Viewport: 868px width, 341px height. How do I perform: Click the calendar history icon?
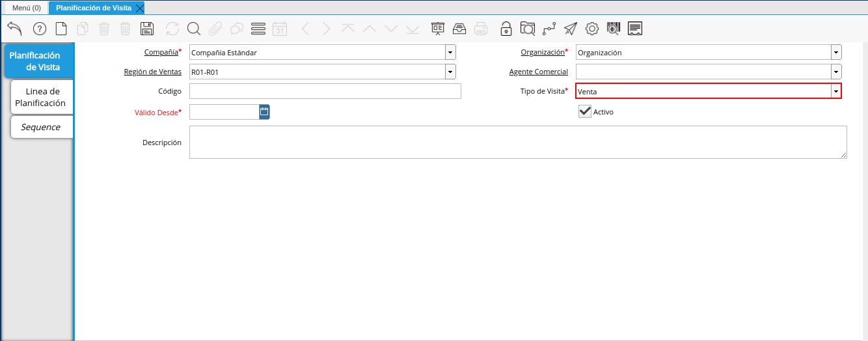tap(280, 29)
